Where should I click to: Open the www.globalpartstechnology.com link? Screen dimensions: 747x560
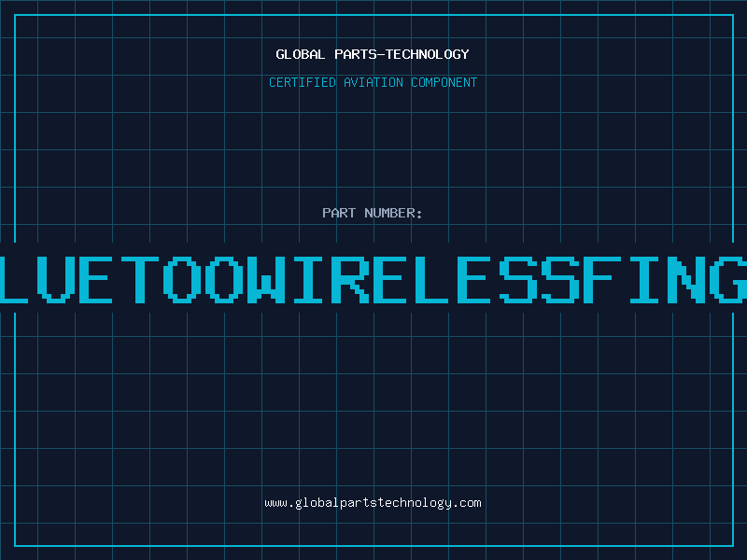373,503
